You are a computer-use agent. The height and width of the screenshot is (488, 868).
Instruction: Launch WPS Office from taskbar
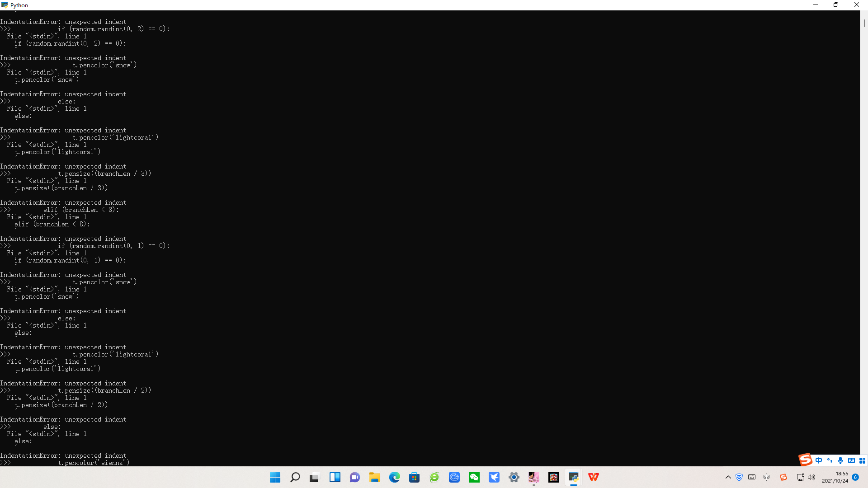[593, 477]
